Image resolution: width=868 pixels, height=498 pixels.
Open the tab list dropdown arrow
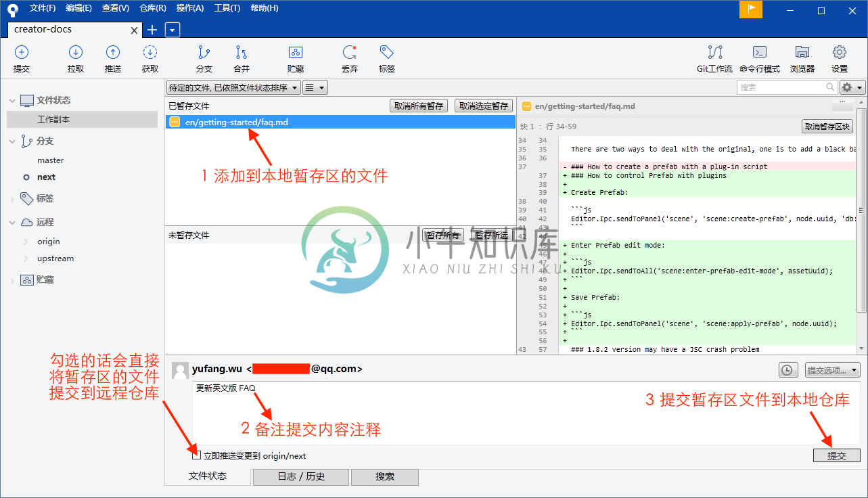click(x=173, y=30)
